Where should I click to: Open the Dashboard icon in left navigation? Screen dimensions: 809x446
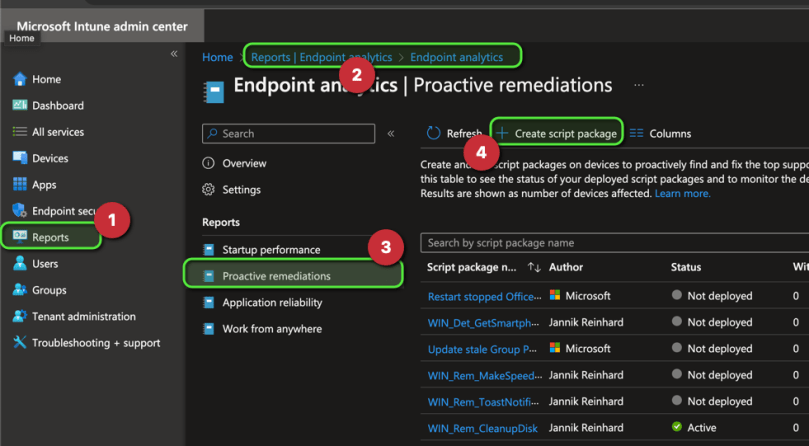point(20,106)
